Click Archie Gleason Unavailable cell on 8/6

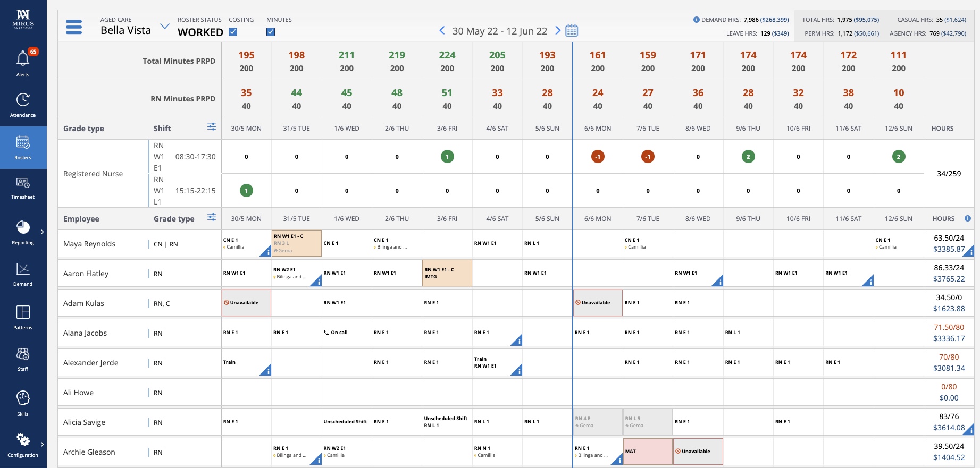[698, 452]
